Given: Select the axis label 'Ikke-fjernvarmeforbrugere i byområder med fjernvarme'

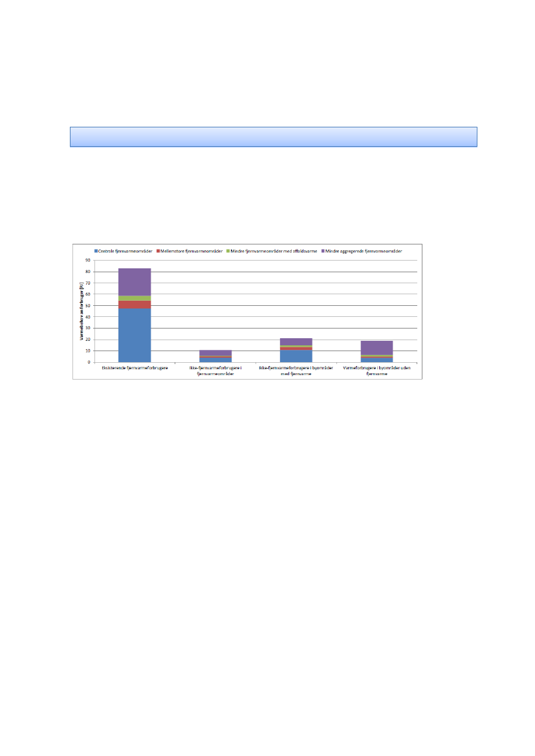Looking at the screenshot, I should [x=296, y=371].
